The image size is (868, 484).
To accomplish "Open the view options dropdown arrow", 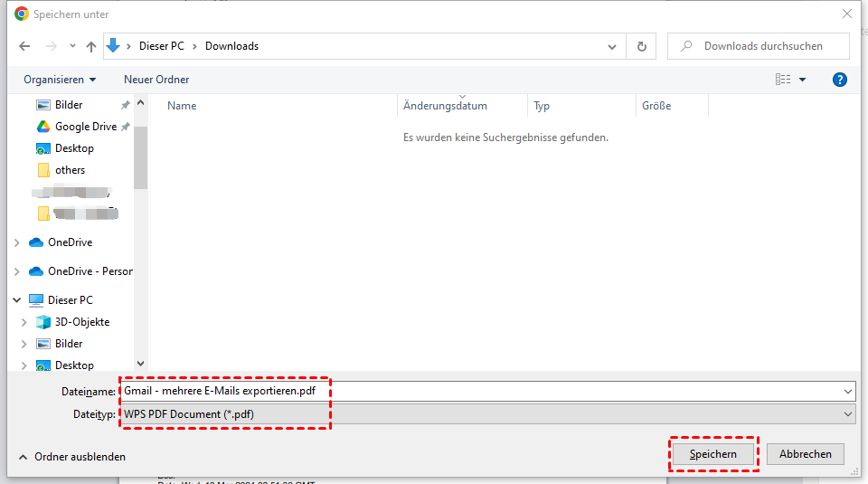I will coord(802,80).
